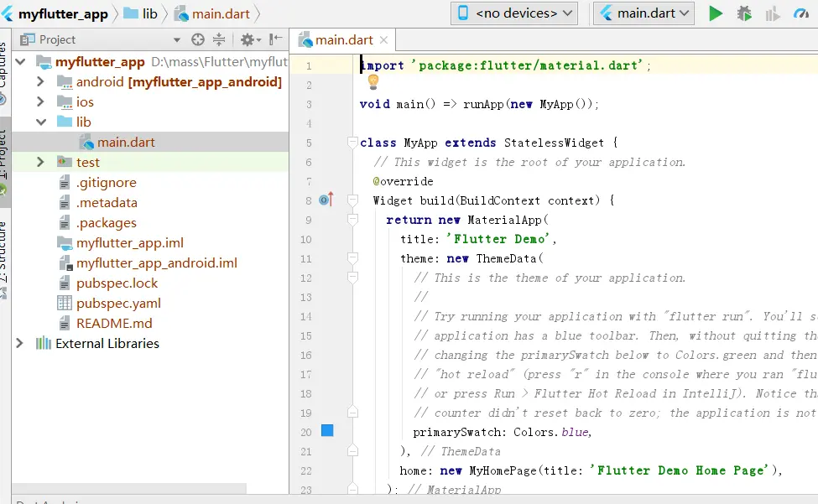
Task: Fold ThemeData block at line 11
Action: point(353,258)
